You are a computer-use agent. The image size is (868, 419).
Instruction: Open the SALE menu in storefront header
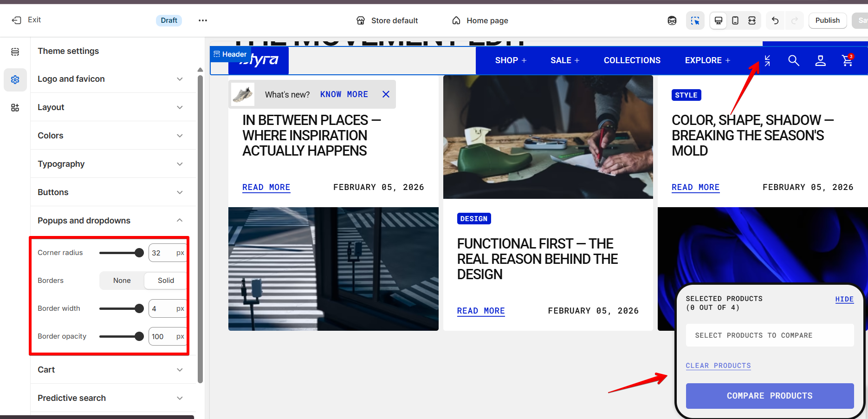pos(565,60)
